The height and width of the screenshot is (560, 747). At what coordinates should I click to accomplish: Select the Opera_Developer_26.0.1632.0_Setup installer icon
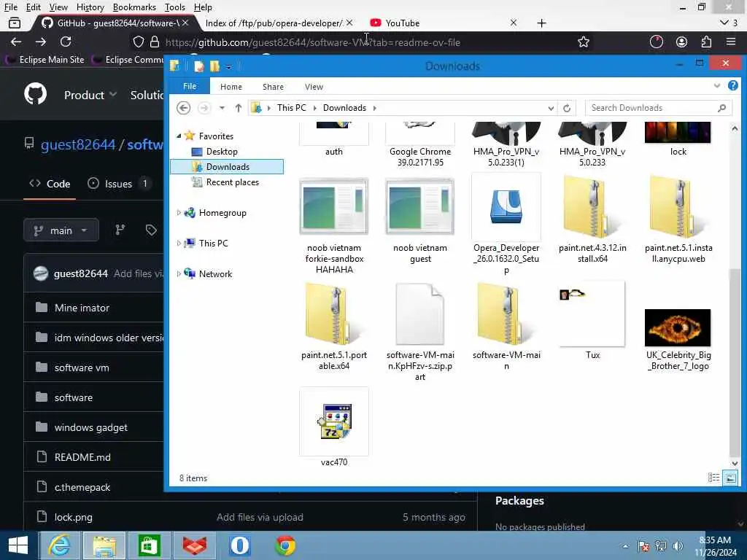coord(506,206)
